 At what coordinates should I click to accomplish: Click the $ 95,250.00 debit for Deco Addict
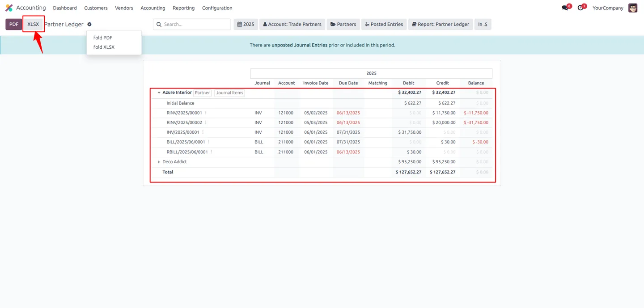(410, 162)
